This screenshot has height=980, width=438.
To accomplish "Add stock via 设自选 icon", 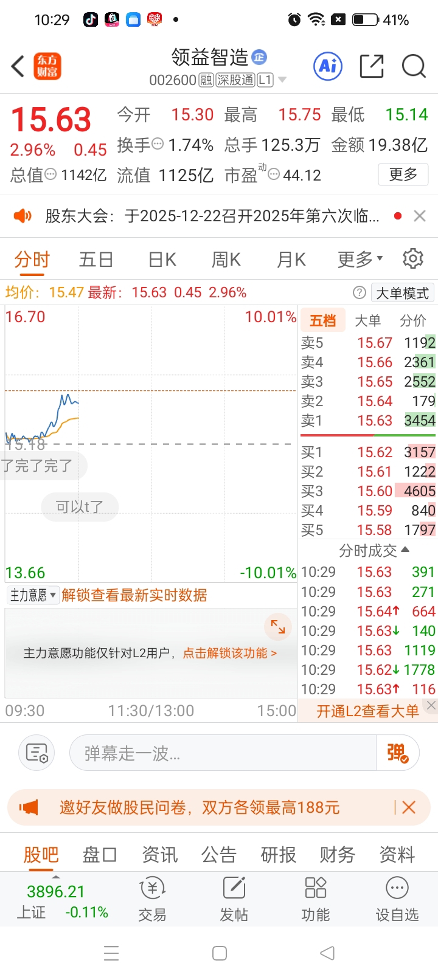I will pyautogui.click(x=397, y=899).
